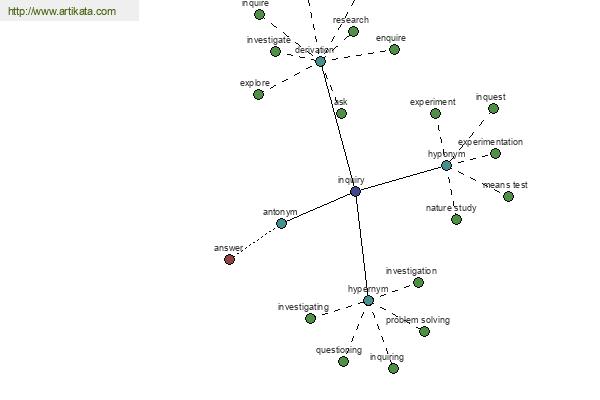The height and width of the screenshot is (400, 600).
Task: Select the problem solving node
Action: coord(424,331)
